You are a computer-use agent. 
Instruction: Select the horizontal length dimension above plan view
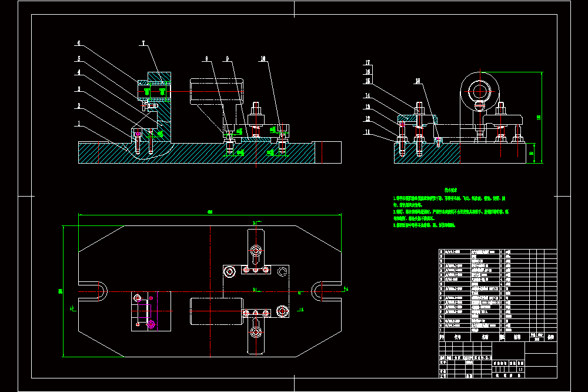[210, 214]
